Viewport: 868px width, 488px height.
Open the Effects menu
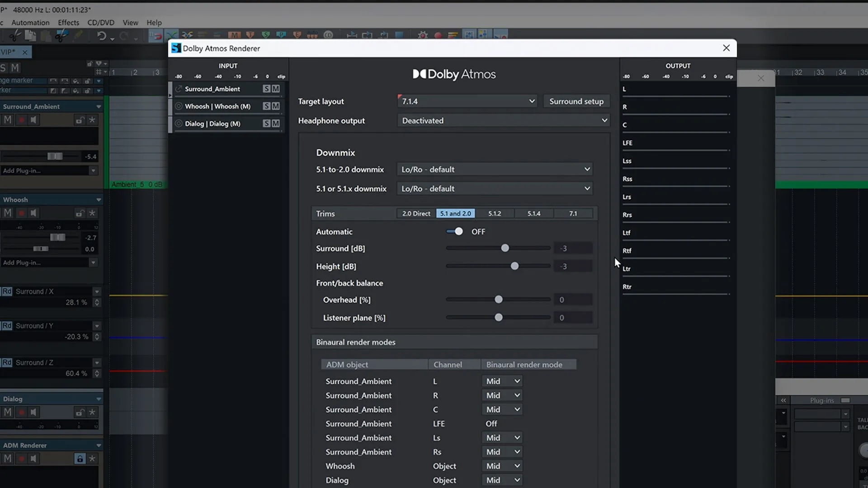coord(68,23)
